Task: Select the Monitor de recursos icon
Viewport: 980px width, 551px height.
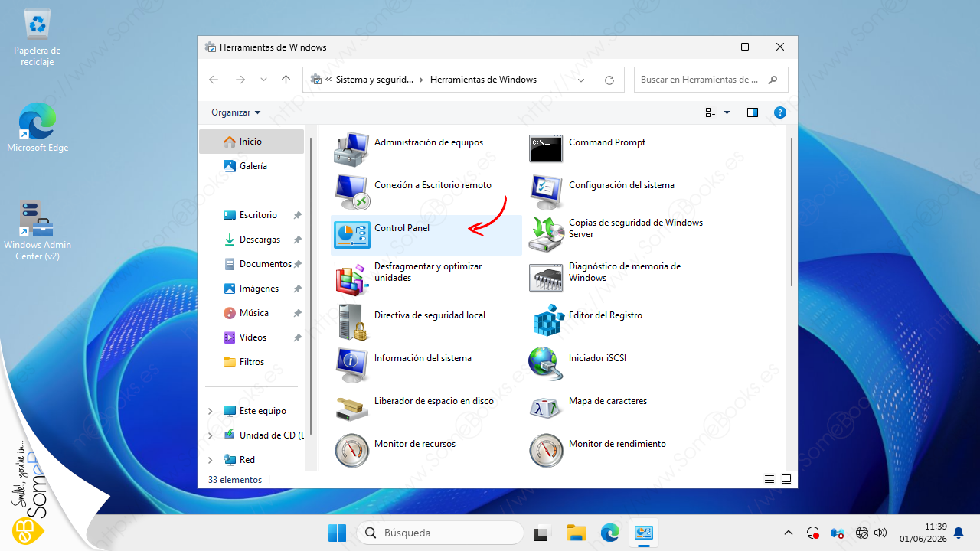Action: click(x=351, y=450)
